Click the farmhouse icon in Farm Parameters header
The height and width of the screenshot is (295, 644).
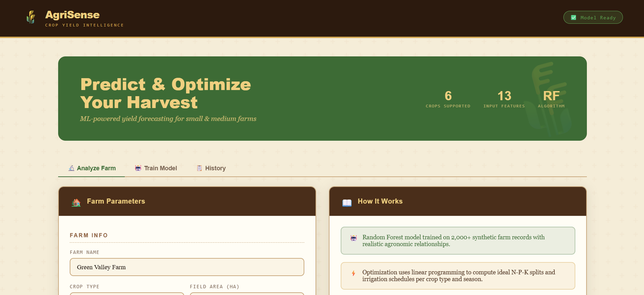pyautogui.click(x=76, y=202)
